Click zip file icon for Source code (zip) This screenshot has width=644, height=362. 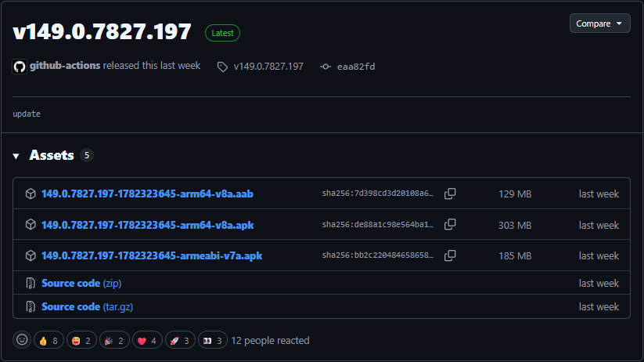pyautogui.click(x=31, y=283)
